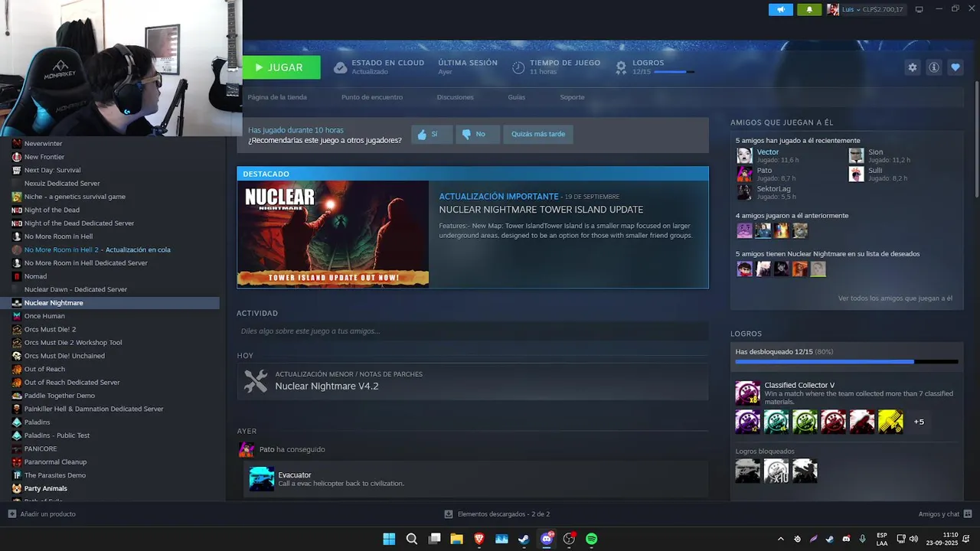Click the thumbs down No button

point(478,134)
